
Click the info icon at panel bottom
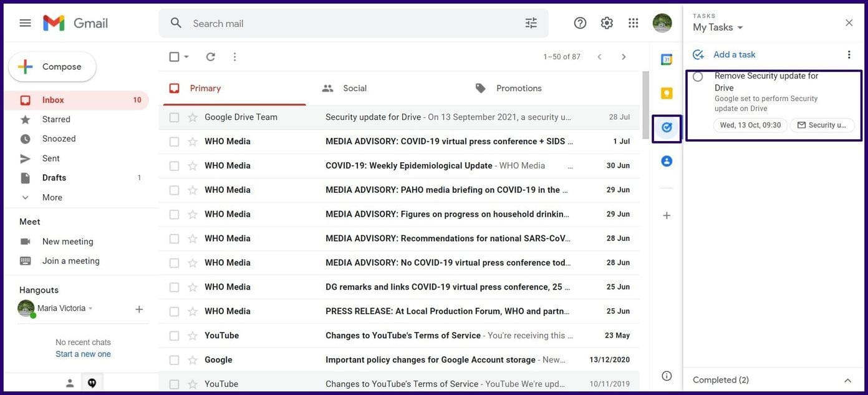click(667, 376)
